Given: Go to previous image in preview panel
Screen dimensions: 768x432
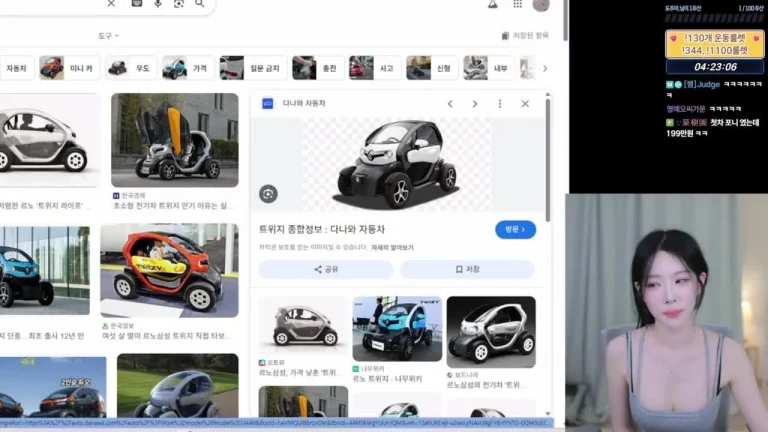Looking at the screenshot, I should click(x=450, y=104).
